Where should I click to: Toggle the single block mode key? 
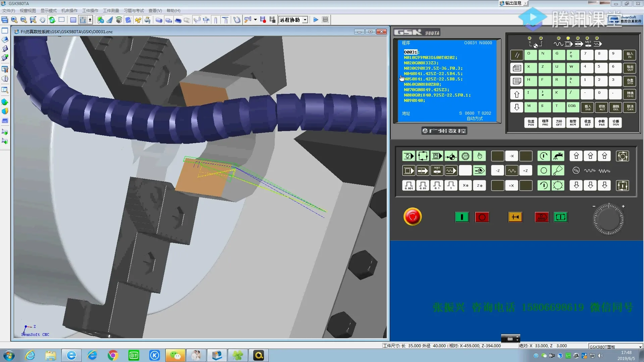(x=408, y=171)
